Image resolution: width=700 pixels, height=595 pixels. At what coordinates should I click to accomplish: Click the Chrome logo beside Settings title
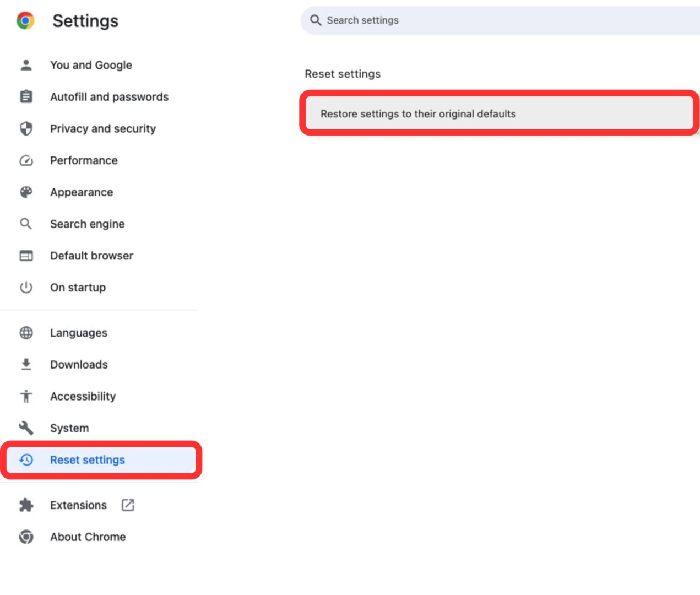click(25, 20)
